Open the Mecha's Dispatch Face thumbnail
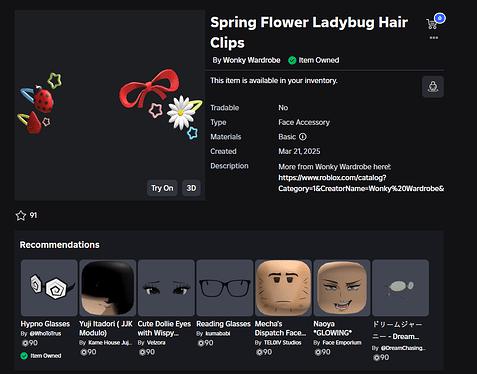Viewport: 477px width, 374px height. pyautogui.click(x=283, y=288)
